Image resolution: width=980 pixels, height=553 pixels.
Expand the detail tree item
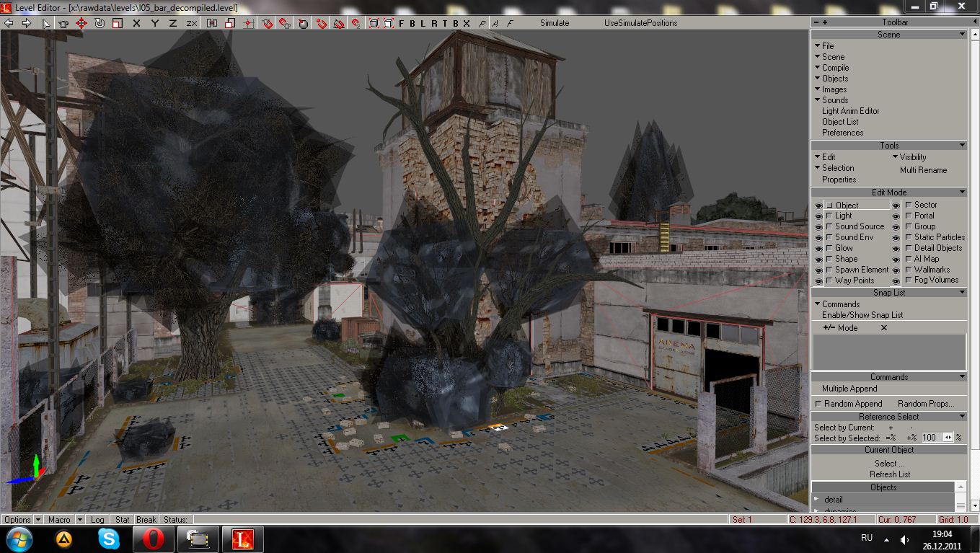[816, 500]
